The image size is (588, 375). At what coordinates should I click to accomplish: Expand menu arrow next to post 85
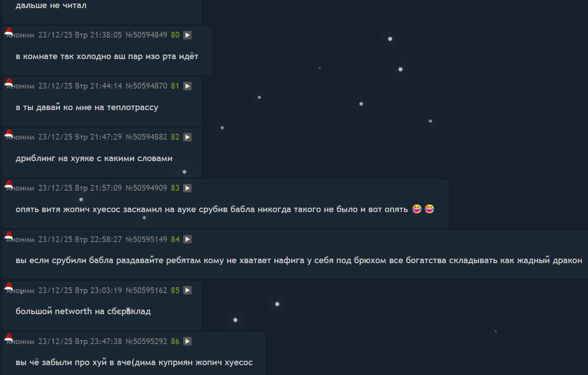pyautogui.click(x=187, y=290)
